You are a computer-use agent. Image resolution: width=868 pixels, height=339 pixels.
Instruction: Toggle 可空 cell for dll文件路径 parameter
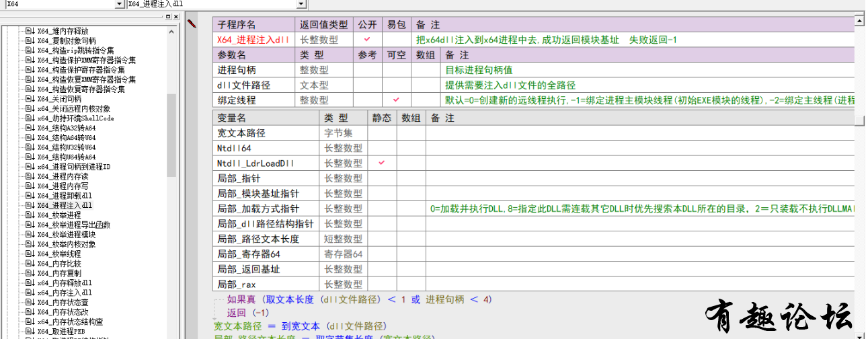pyautogui.click(x=396, y=85)
